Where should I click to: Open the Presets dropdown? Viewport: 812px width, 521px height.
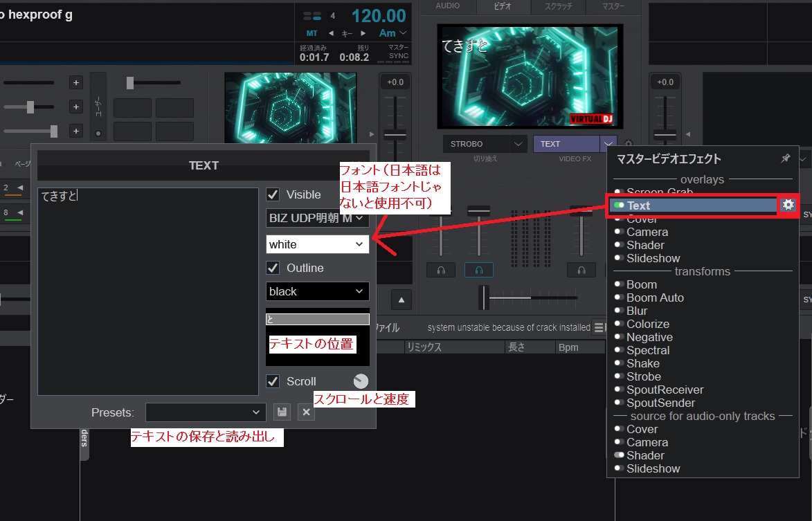pyautogui.click(x=206, y=412)
